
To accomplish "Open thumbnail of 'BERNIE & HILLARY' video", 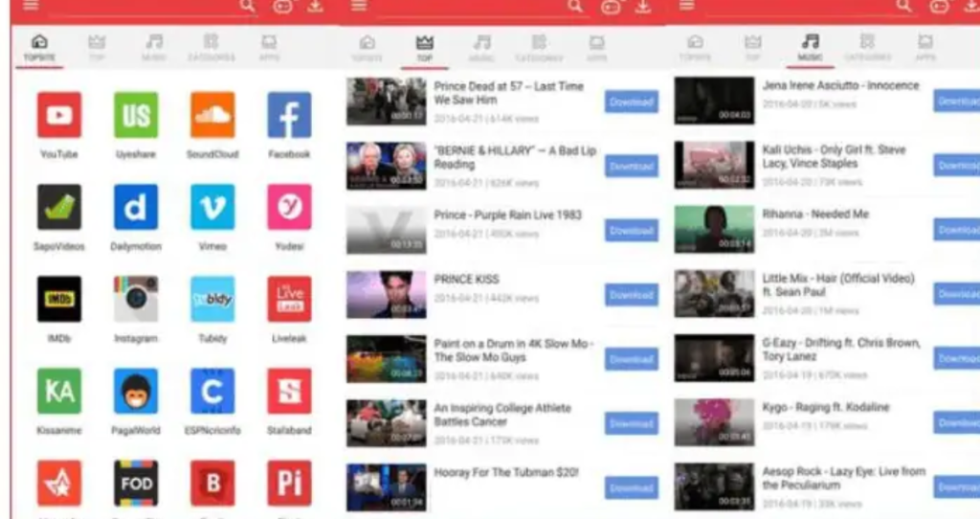I will (387, 166).
